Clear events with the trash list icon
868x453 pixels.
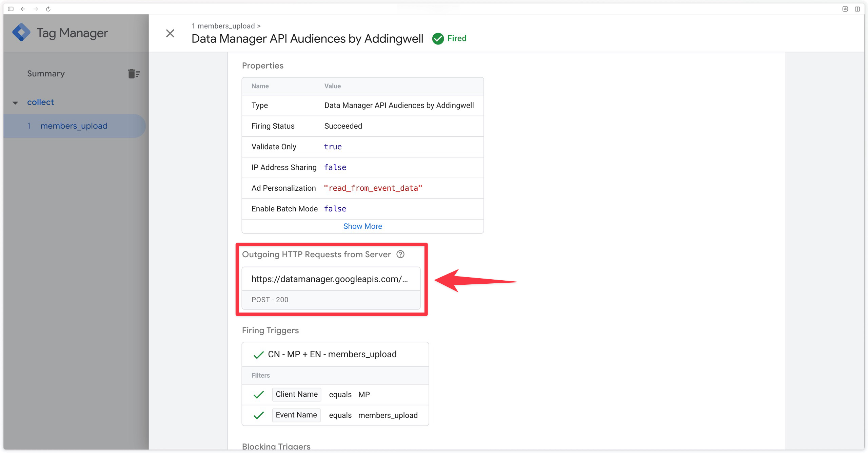tap(134, 74)
